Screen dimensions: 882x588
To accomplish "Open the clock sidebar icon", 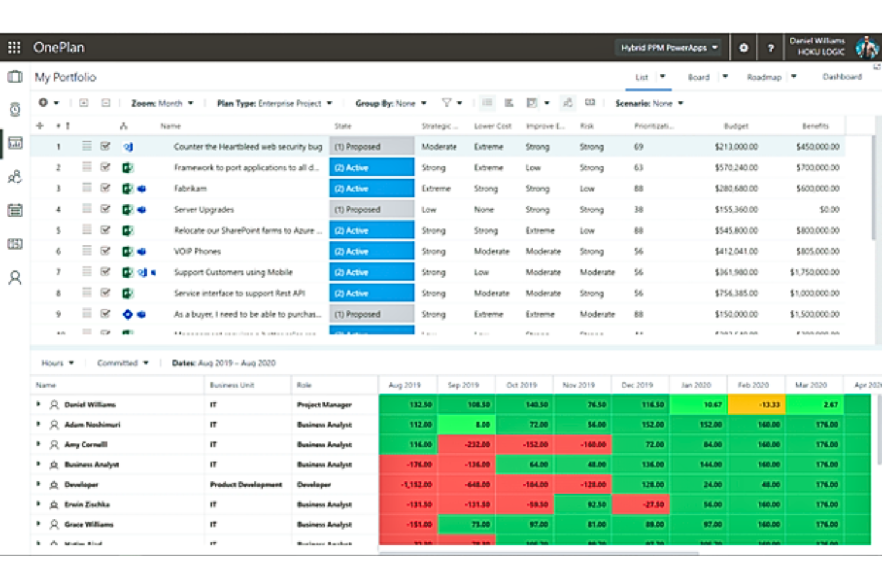I will 15,110.
